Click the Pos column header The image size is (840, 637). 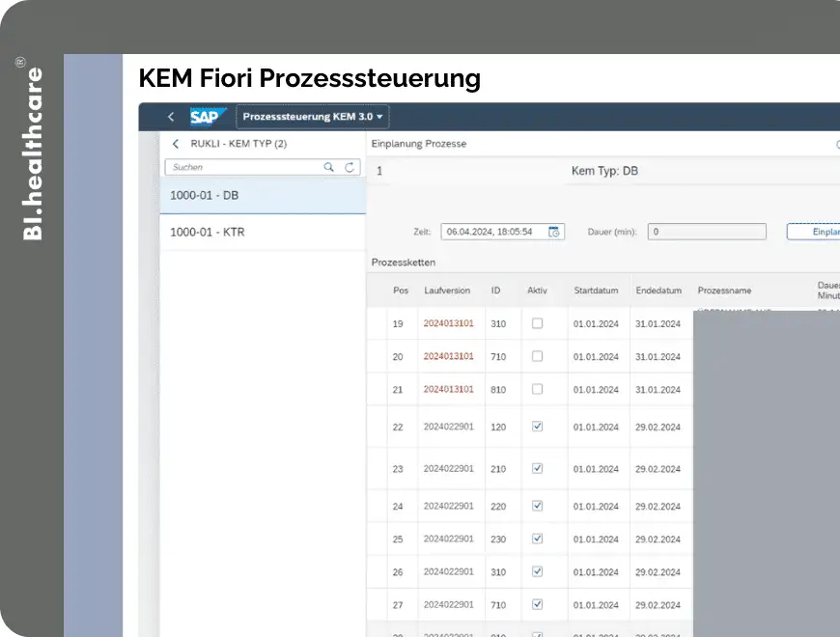(401, 291)
